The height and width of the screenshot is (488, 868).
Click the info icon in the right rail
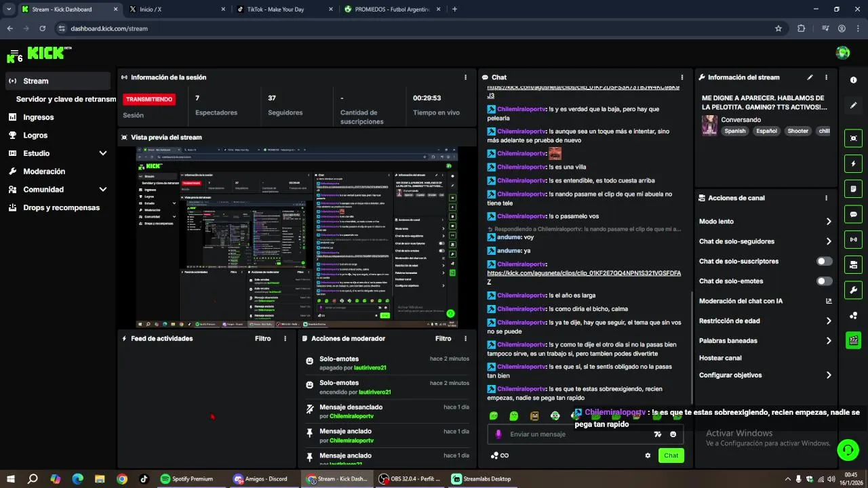coord(853,80)
